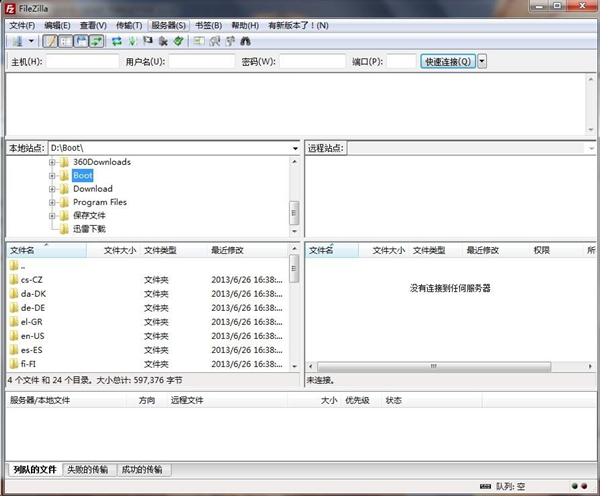
Task: Select the 360Downloads folder in tree
Action: pyautogui.click(x=102, y=162)
